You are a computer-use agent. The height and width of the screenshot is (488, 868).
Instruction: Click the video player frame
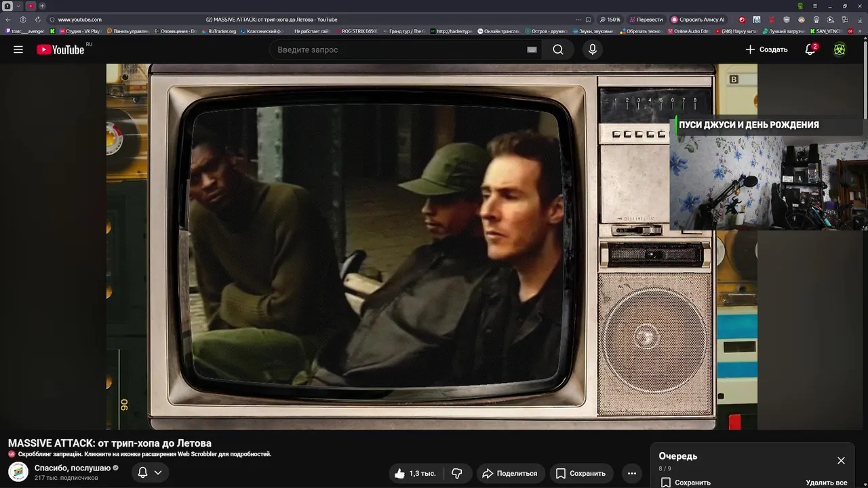pyautogui.click(x=431, y=247)
